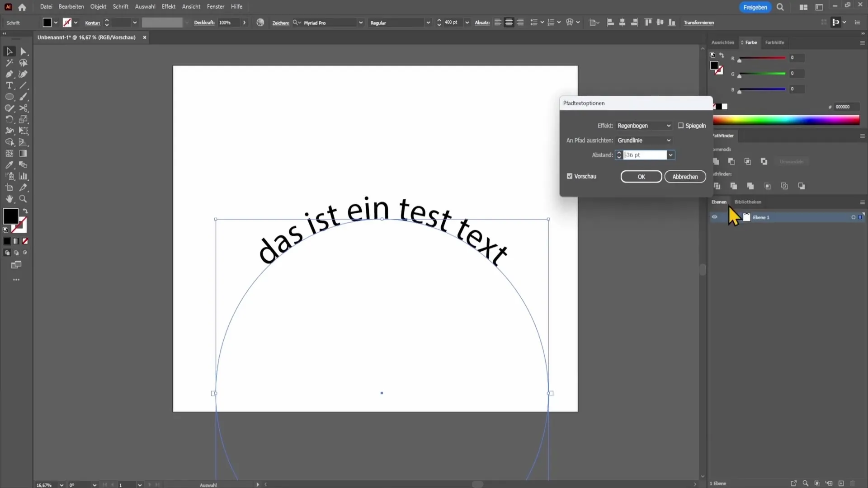This screenshot has height=488, width=868.
Task: Adjust the Abstand stepper value
Action: [620, 155]
